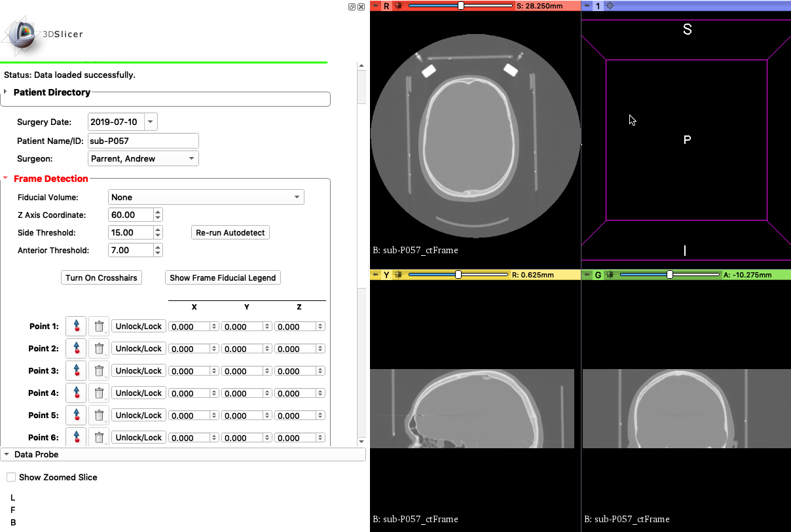This screenshot has height=532, width=791.
Task: Click the Show Frame Fiducial Legend button
Action: coord(223,277)
